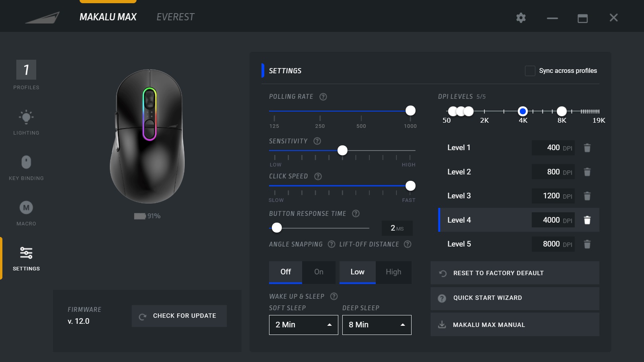Click the battery level indicator icon
The height and width of the screenshot is (362, 644).
pyautogui.click(x=140, y=216)
